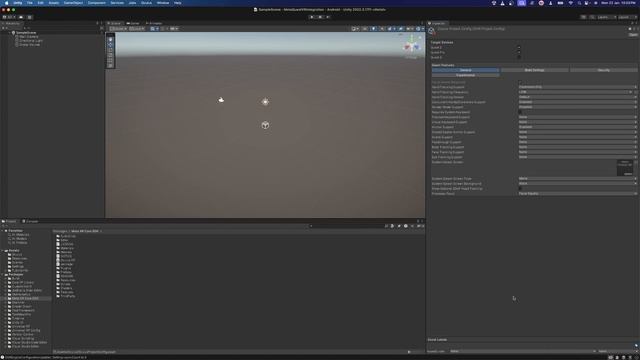Image resolution: width=640 pixels, height=360 pixels.
Task: Click the Settings folder under Assets
Action: tap(18, 267)
